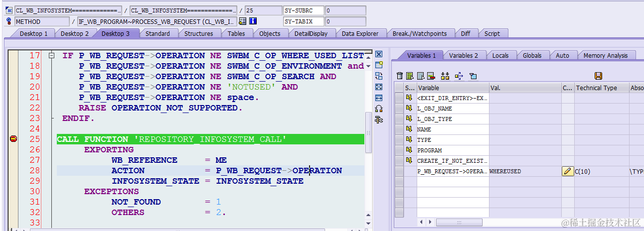Viewport: 644px width, 231px height.
Task: Click the pencil change icon for P_WB_REQUEST->OPERA row
Action: point(567,171)
